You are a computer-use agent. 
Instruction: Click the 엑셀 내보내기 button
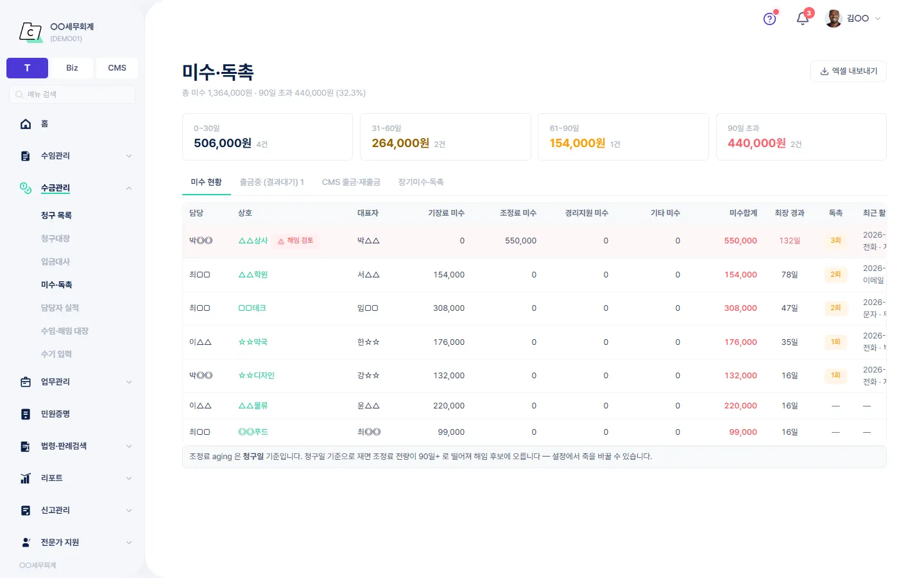[x=848, y=71]
